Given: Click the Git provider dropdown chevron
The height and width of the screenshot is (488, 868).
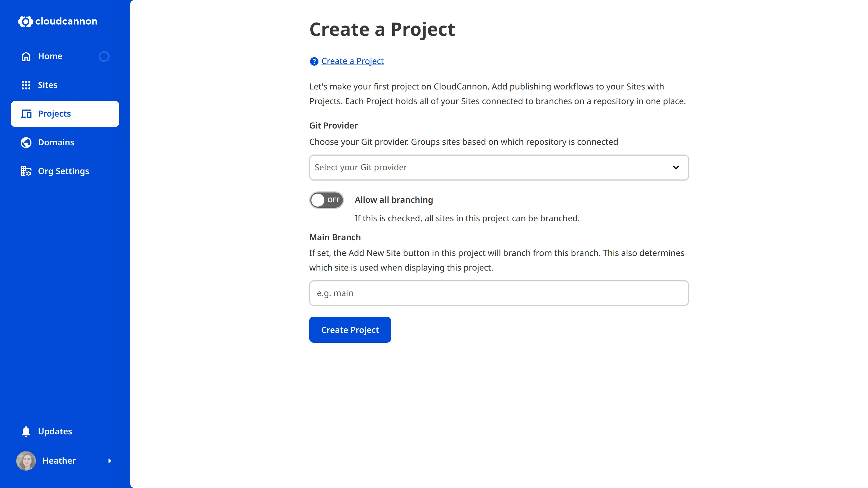Looking at the screenshot, I should (676, 167).
